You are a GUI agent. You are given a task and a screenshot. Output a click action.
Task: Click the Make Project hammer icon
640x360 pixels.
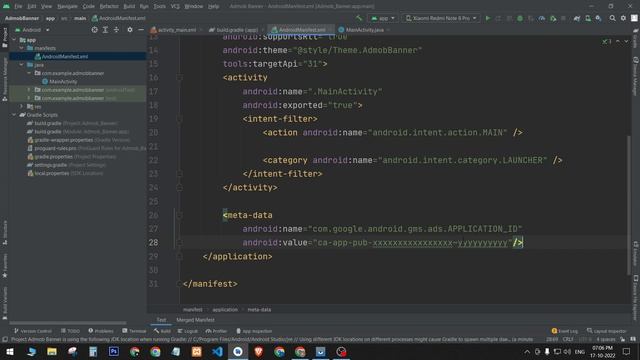(x=359, y=18)
